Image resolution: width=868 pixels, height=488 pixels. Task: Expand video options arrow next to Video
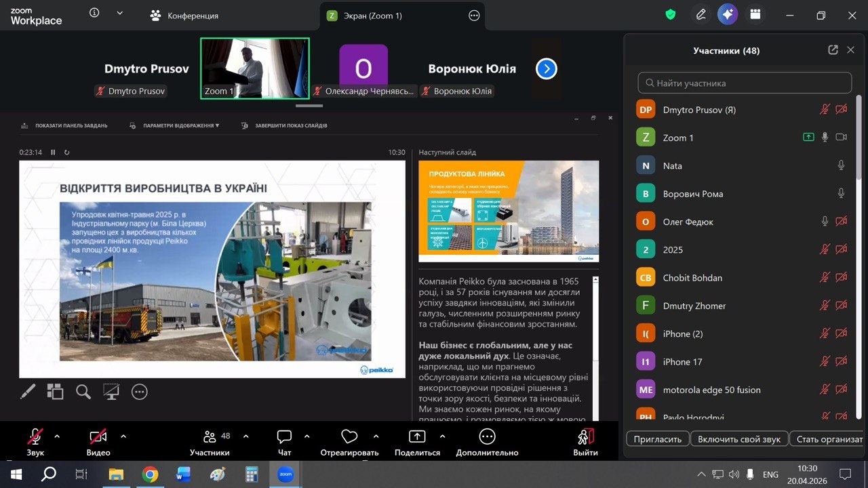pos(123,436)
